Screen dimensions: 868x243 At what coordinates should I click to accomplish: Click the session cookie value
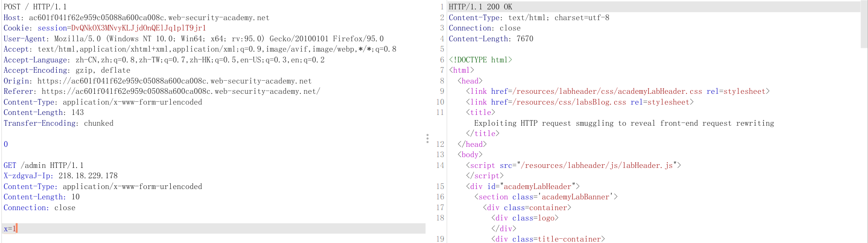click(138, 28)
